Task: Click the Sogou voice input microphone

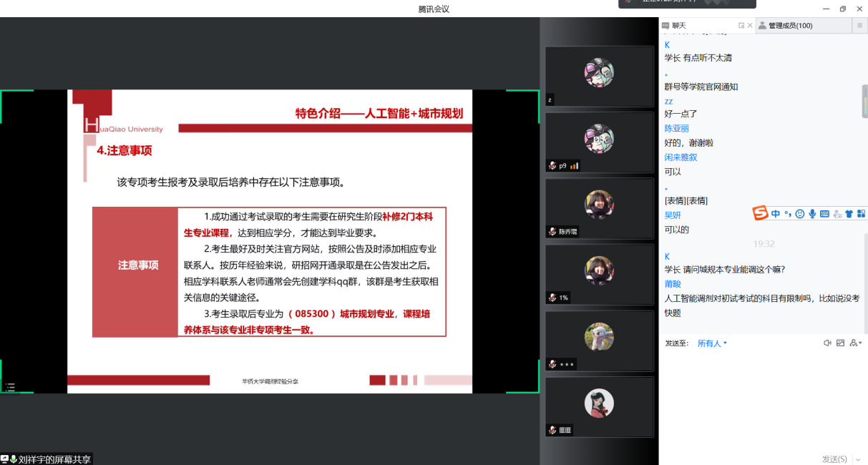Action: [x=812, y=213]
